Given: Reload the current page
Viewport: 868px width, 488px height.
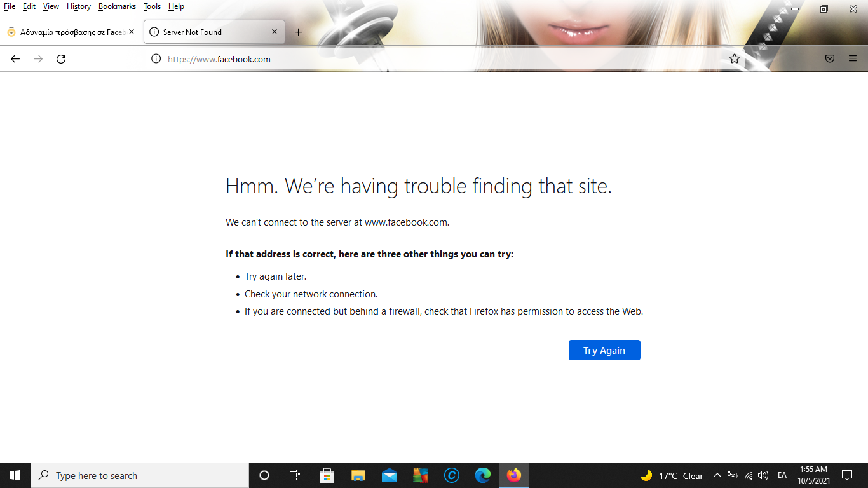Looking at the screenshot, I should click(x=61, y=58).
